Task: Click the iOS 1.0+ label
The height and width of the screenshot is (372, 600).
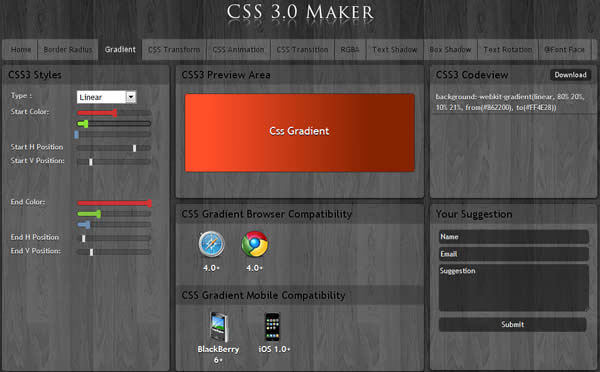Action: click(274, 349)
